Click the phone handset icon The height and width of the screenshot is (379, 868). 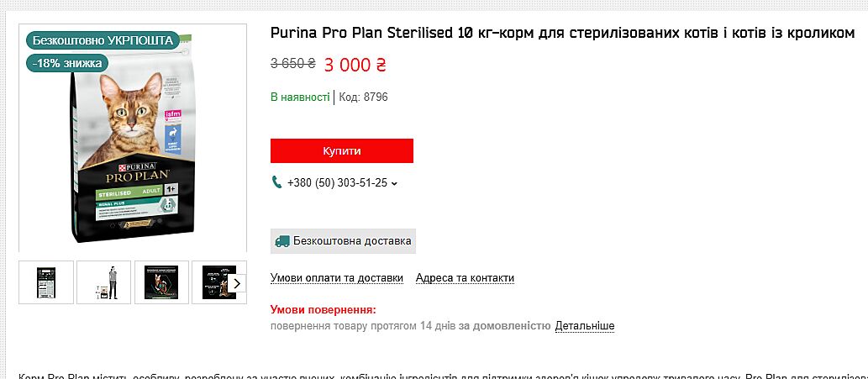pos(277,182)
